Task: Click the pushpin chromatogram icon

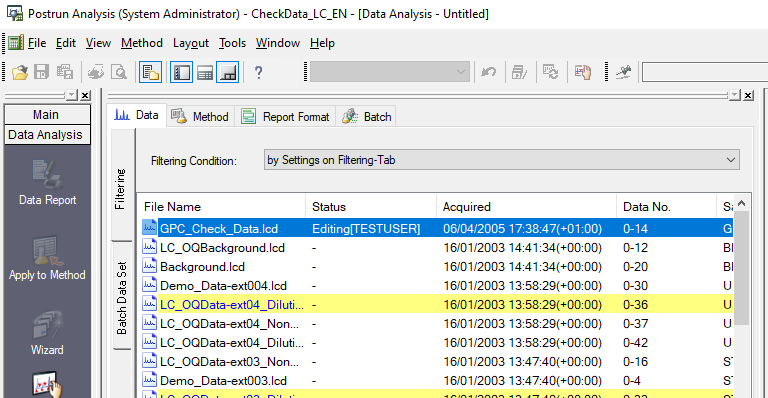Action: click(623, 72)
